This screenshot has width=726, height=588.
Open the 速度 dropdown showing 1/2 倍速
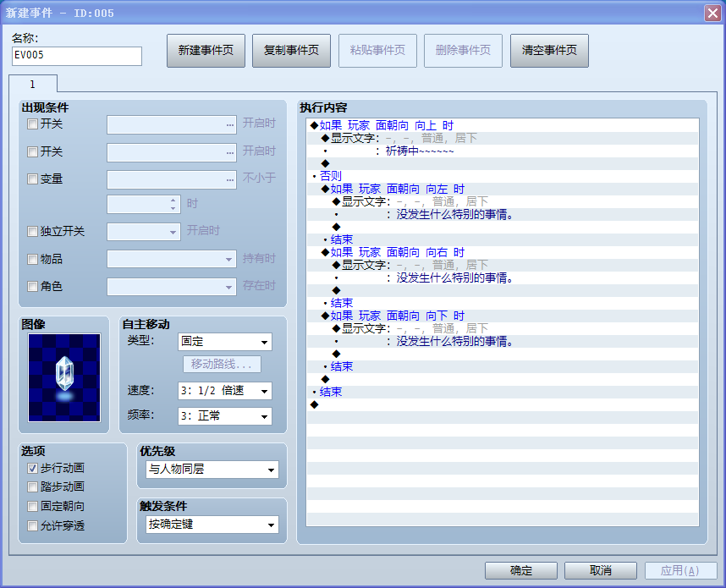tap(224, 391)
